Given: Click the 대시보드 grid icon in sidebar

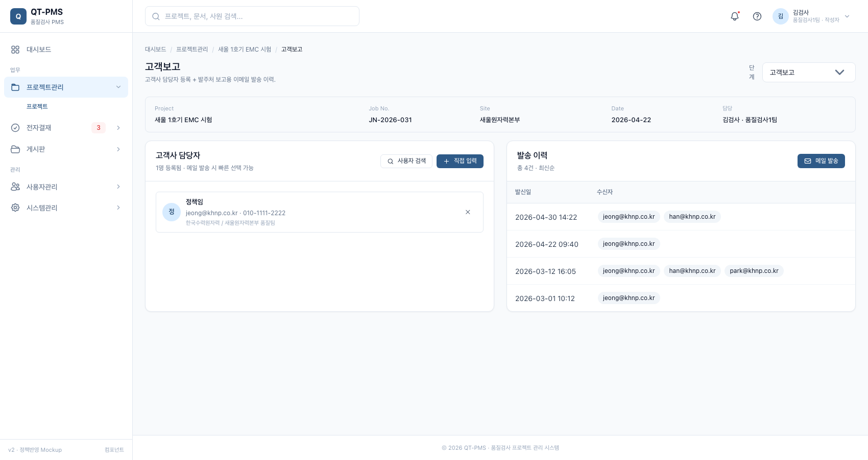Looking at the screenshot, I should [15, 50].
